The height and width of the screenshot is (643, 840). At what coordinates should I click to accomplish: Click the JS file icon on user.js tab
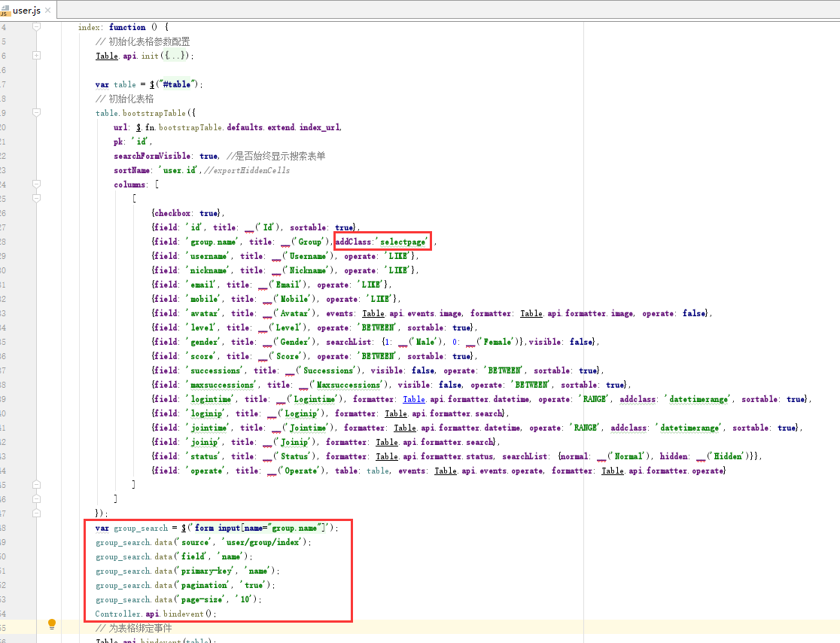tap(5, 11)
